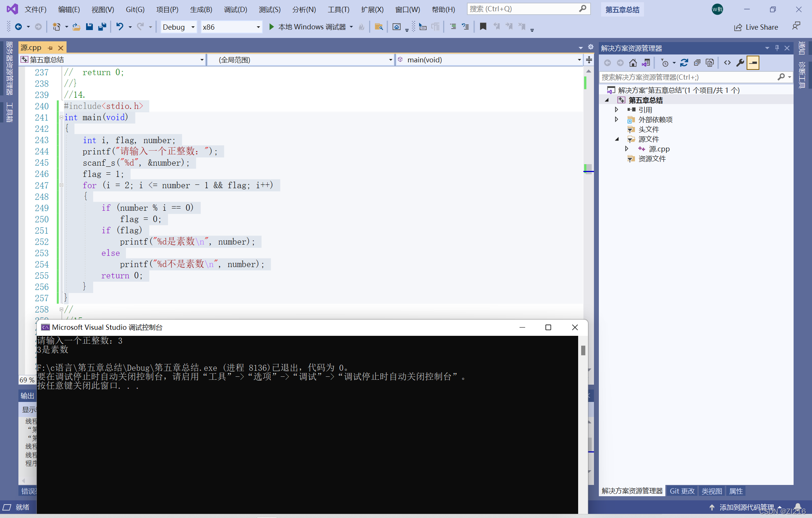812x518 pixels.
Task: Click the notification bell in status bar
Action: coord(797,507)
